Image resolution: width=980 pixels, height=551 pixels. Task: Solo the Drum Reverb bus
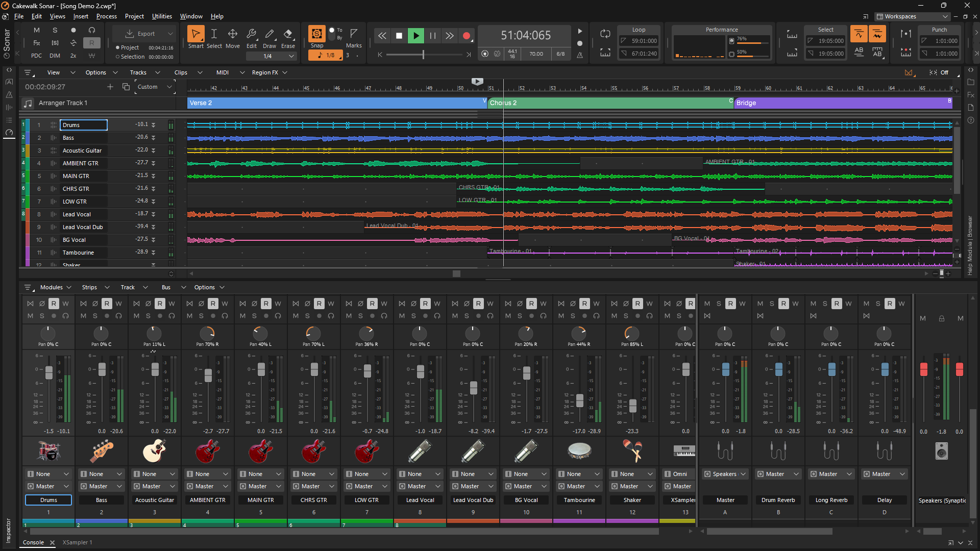point(772,304)
